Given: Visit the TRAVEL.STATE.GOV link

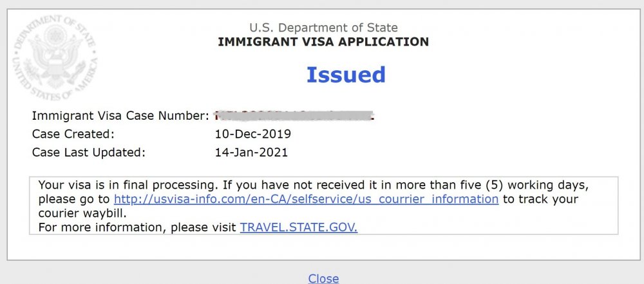Looking at the screenshot, I should (299, 227).
